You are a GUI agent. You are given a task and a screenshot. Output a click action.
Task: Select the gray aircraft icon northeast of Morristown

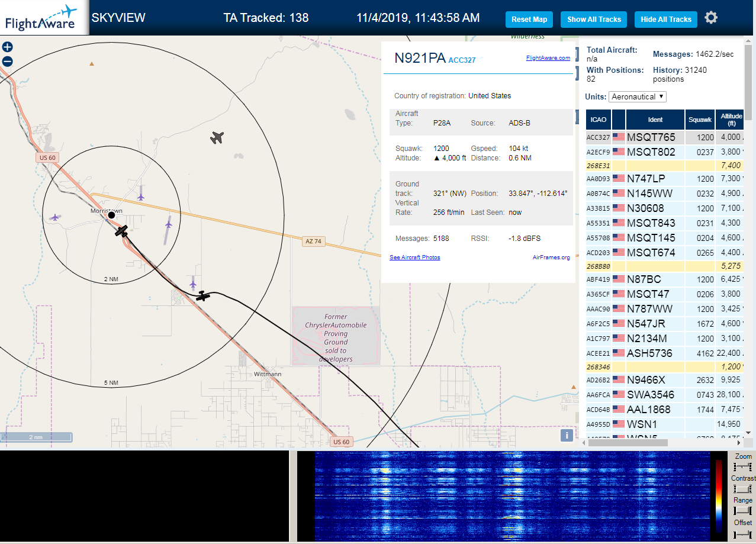coord(218,138)
